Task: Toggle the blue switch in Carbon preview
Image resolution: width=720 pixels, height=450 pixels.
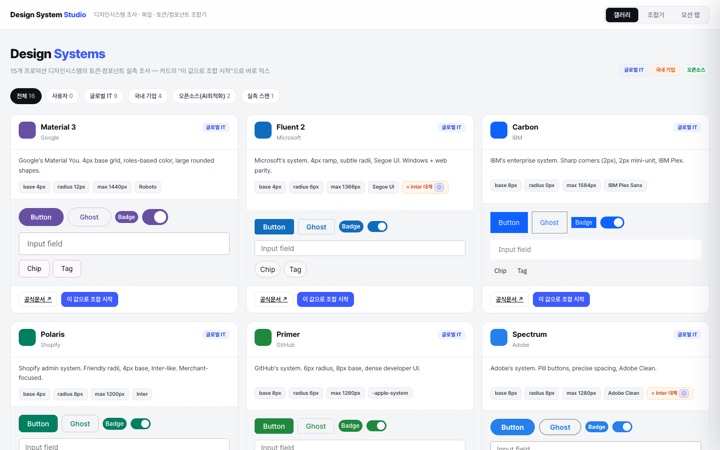Action: pos(612,223)
